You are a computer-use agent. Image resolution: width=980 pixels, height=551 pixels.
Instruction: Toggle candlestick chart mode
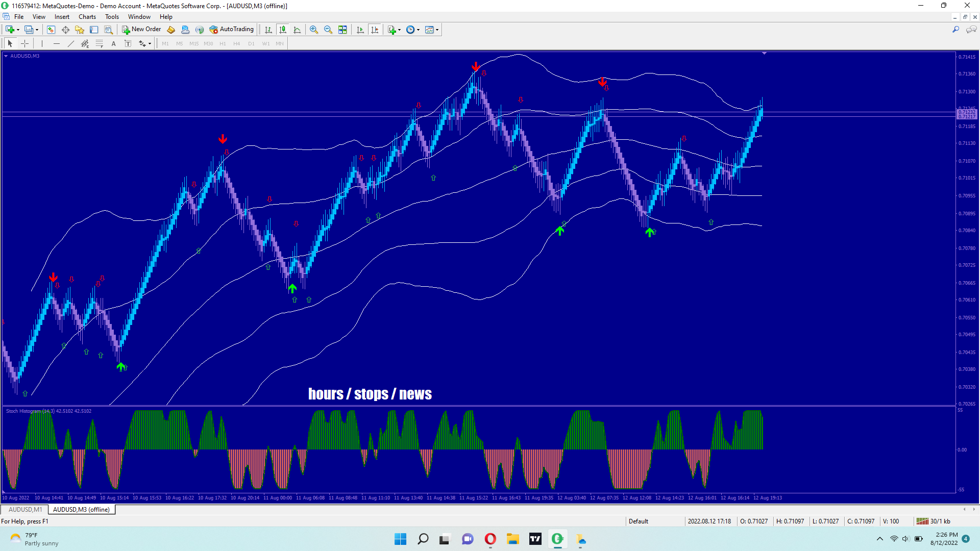click(x=283, y=30)
